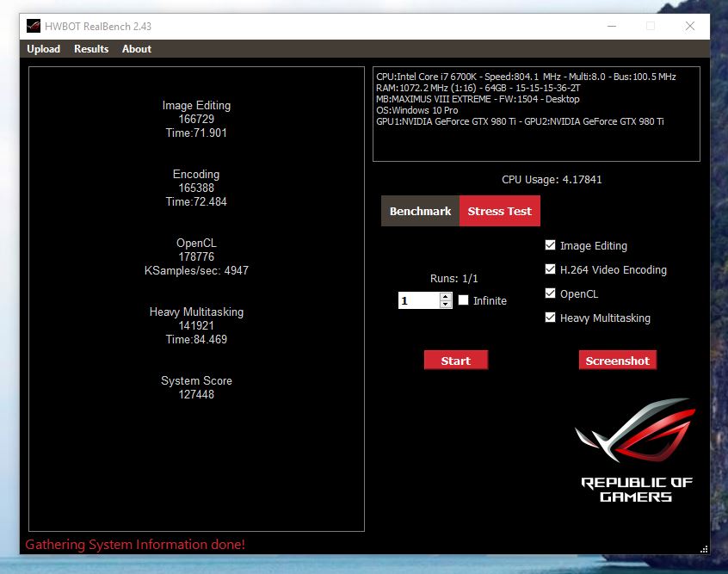The width and height of the screenshot is (728, 574).
Task: Click the Start button
Action: click(456, 361)
